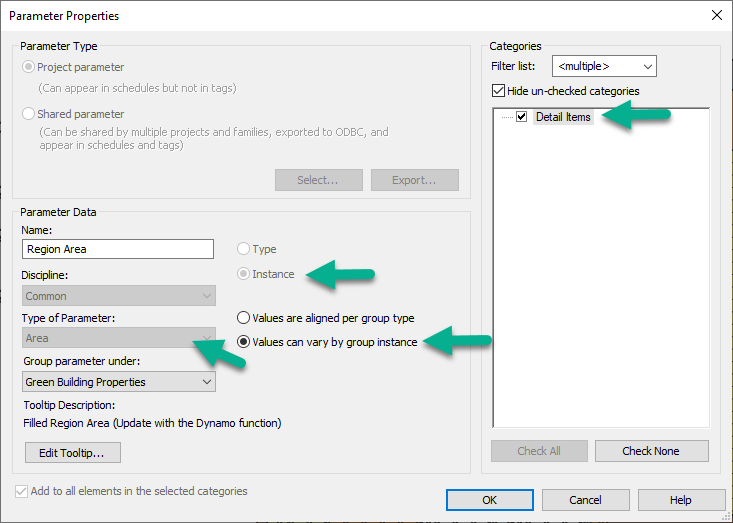
Task: Toggle Add to all elements checkbox
Action: pos(21,491)
